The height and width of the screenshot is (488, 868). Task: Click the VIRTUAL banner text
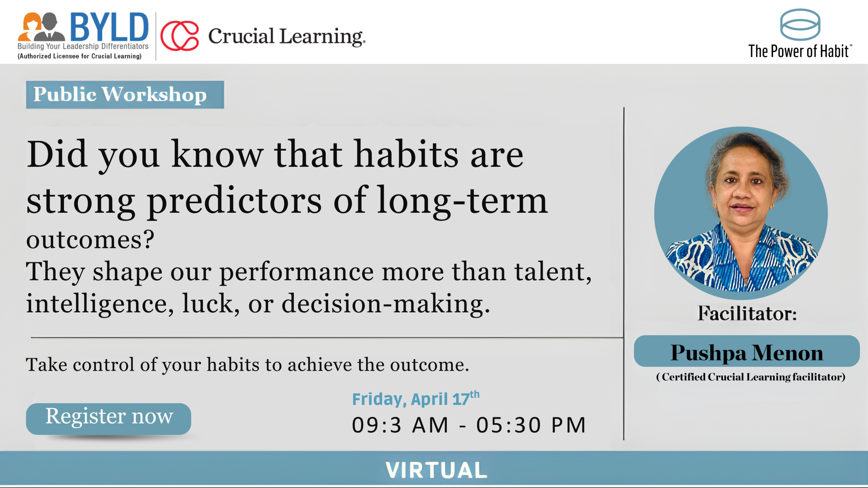point(436,470)
